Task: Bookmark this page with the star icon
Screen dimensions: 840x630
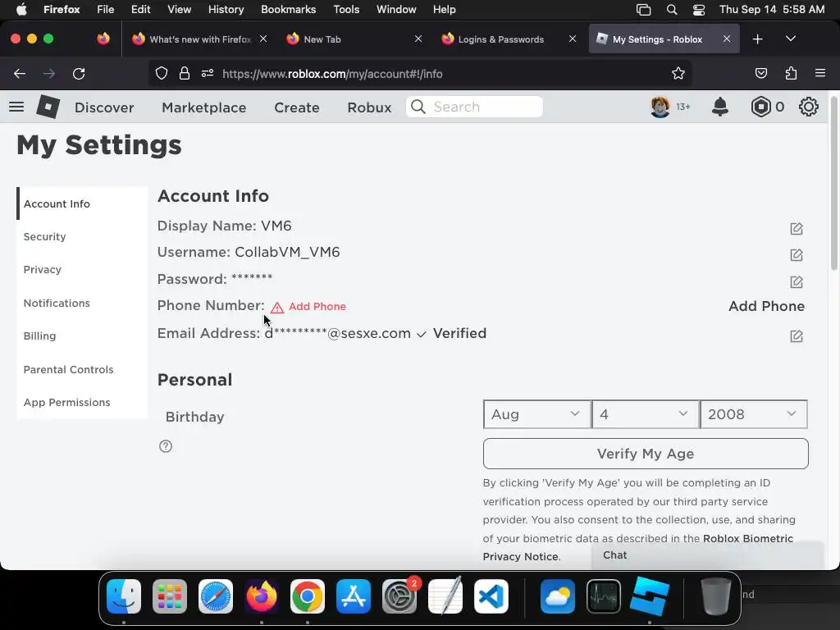Action: pyautogui.click(x=678, y=74)
